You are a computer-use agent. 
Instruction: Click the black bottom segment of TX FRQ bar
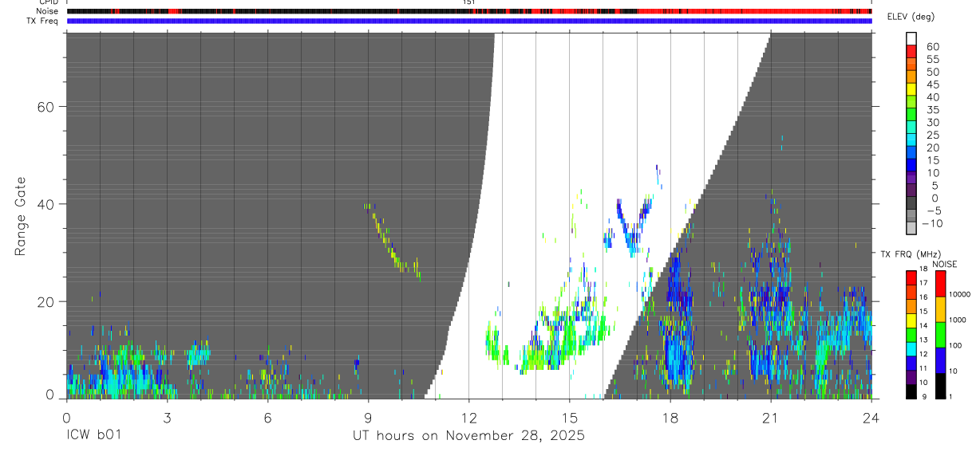point(911,392)
